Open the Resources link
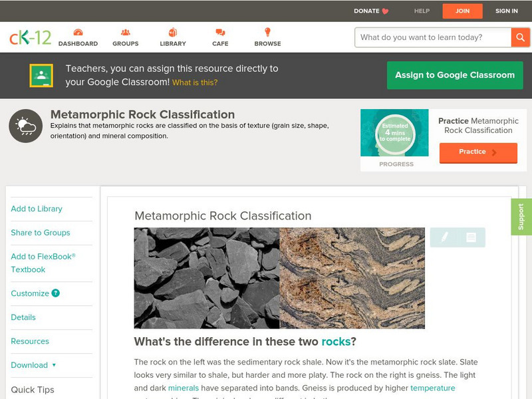The height and width of the screenshot is (399, 532). (30, 341)
